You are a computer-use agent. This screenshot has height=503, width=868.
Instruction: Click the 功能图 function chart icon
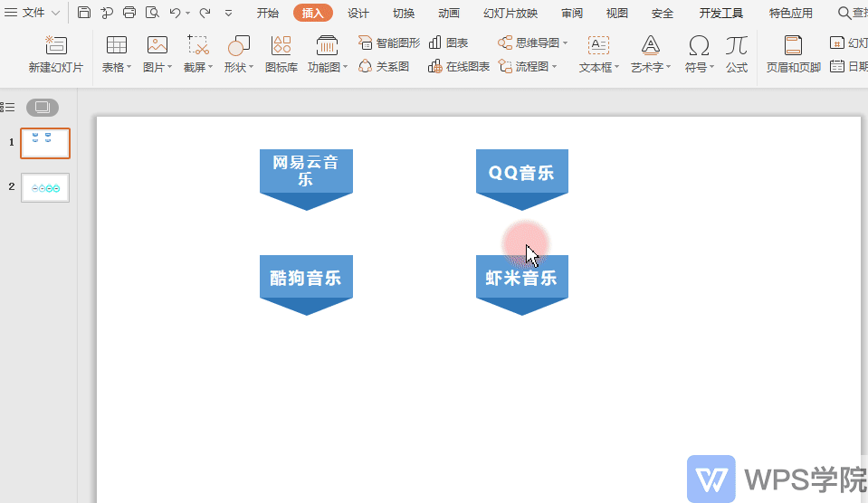[327, 45]
